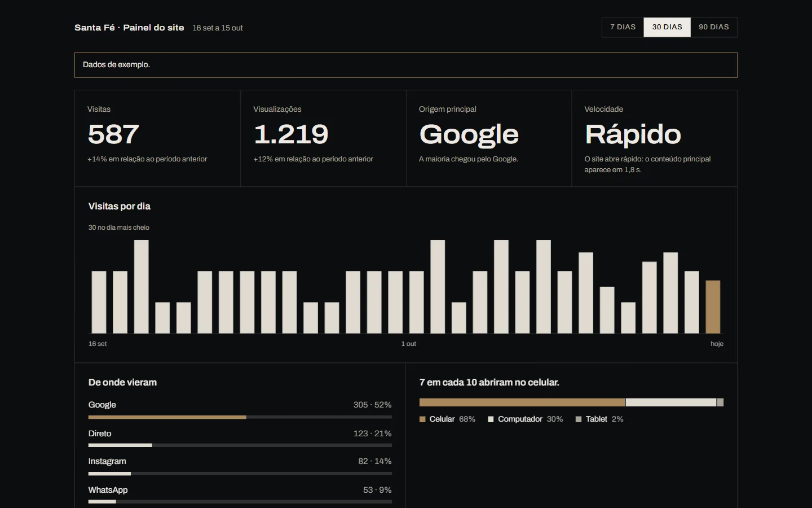Screen dimensions: 812x508
Task: Switch to the 7 DIAS period
Action: (623, 27)
